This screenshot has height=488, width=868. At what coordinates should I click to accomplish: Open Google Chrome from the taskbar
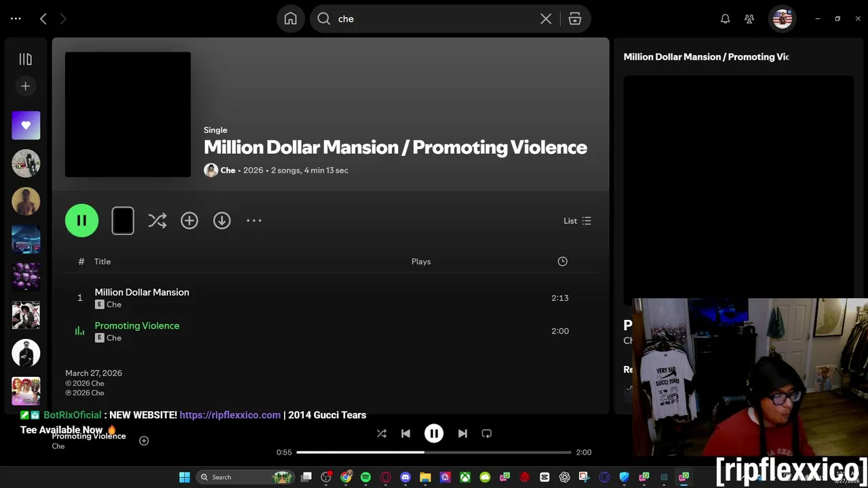[346, 477]
